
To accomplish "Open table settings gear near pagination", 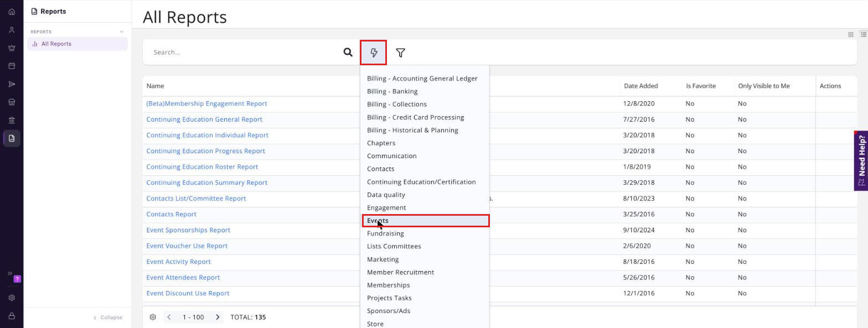I will pos(153,317).
